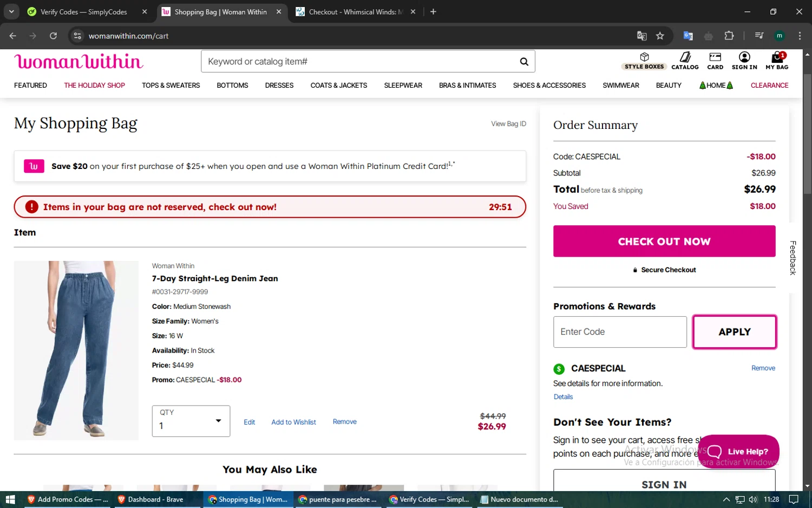The height and width of the screenshot is (508, 812).
Task: Open Sleepwear menu
Action: 403,86
